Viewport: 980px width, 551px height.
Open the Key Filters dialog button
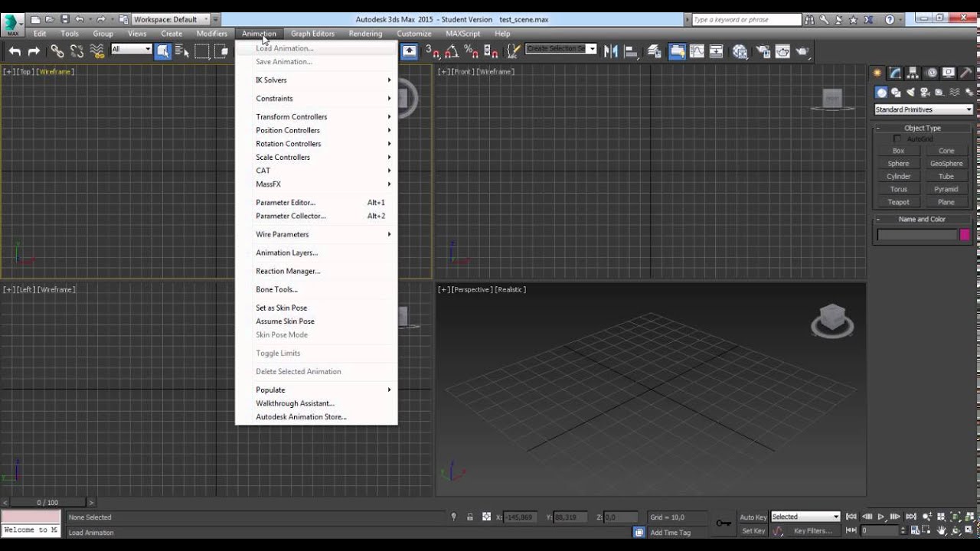click(x=813, y=531)
